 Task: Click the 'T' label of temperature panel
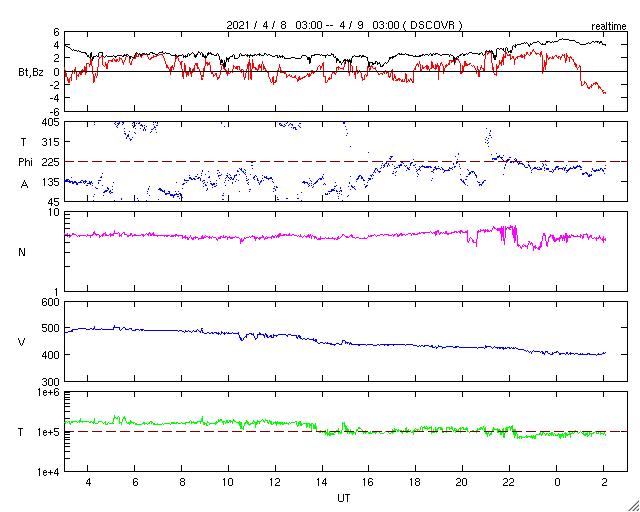(x=21, y=432)
